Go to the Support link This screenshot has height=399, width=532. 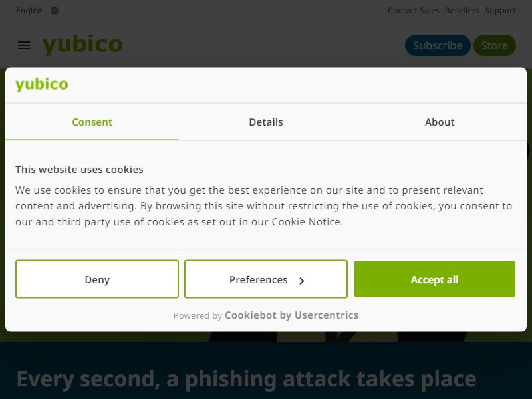[x=501, y=11]
